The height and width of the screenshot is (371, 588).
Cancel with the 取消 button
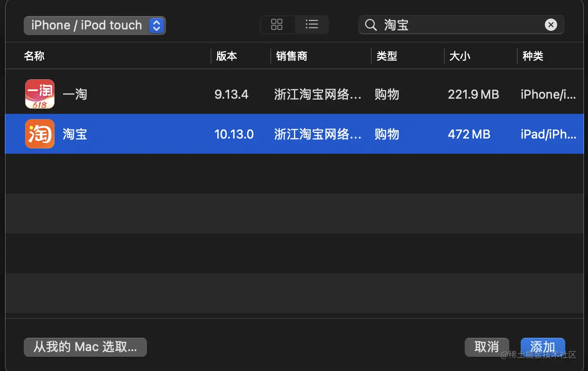tap(487, 347)
